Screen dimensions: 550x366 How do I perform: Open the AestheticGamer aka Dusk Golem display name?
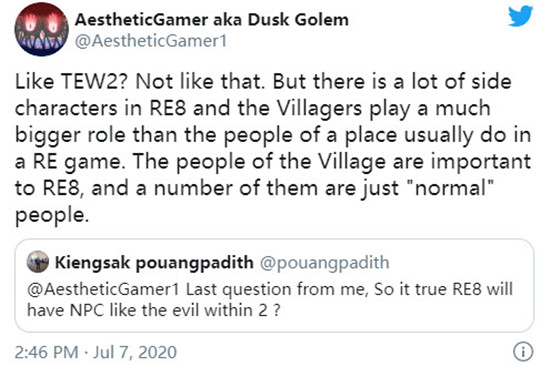click(x=212, y=20)
